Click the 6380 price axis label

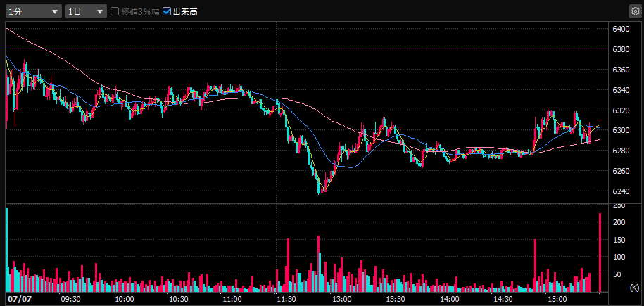[621, 49]
